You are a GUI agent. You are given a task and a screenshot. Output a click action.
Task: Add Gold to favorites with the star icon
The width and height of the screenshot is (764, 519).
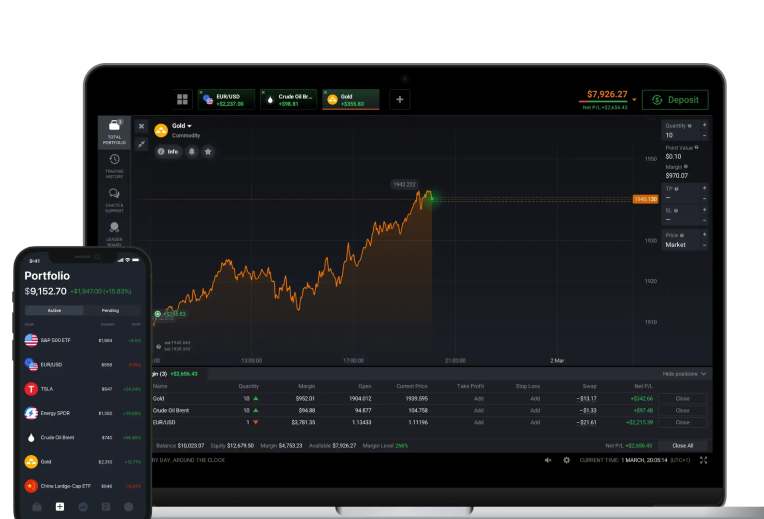coord(208,152)
